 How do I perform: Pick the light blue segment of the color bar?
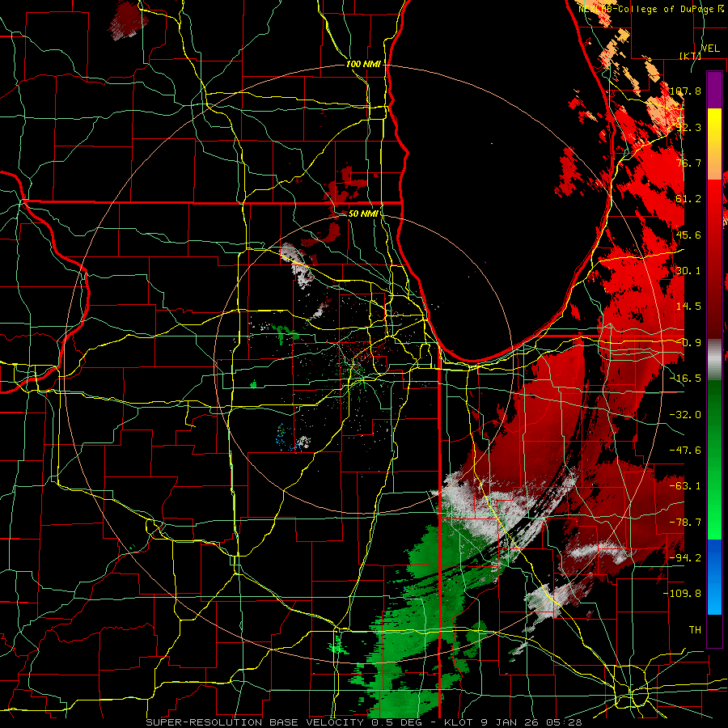[x=714, y=599]
